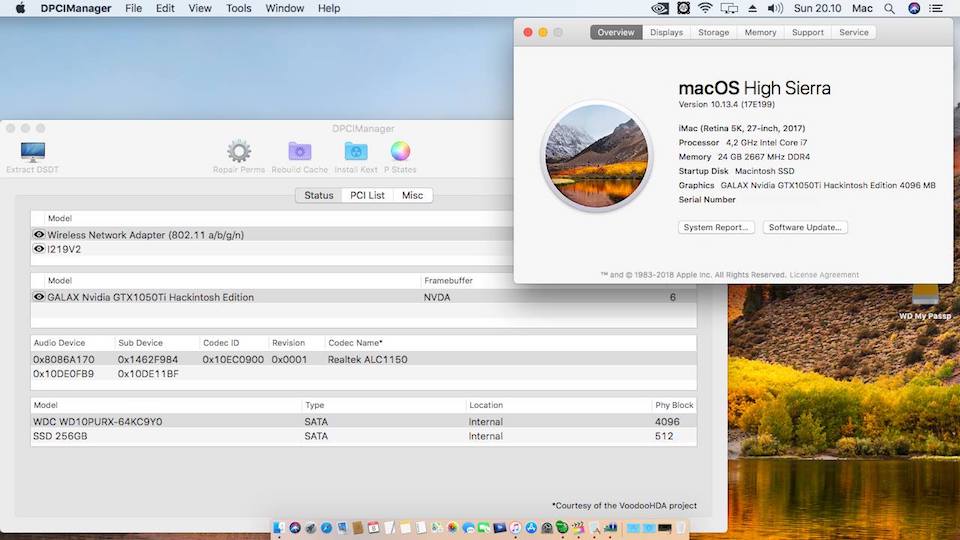Screen dimensions: 960x540
Task: Select the Realtek ALC1150 codec row
Action: 364,359
